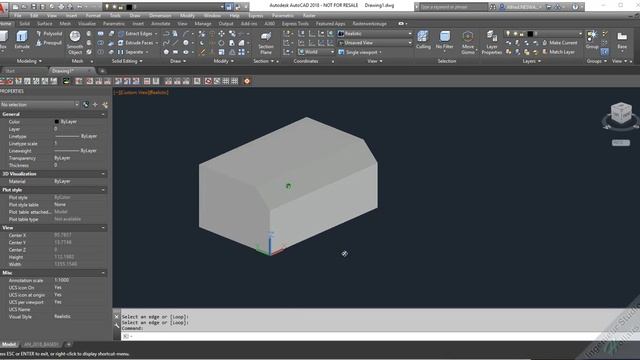This screenshot has width=640, height=360.
Task: Open the Dimension menu
Action: (x=160, y=16)
